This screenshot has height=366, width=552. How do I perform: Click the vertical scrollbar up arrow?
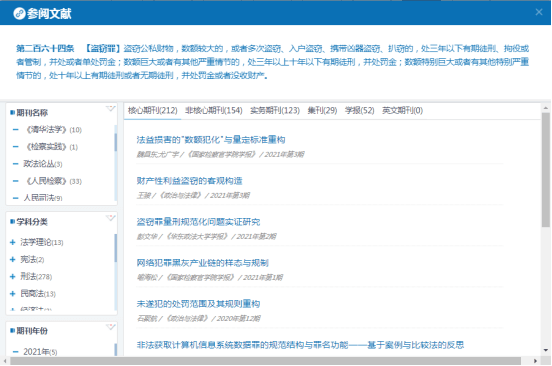(x=546, y=108)
